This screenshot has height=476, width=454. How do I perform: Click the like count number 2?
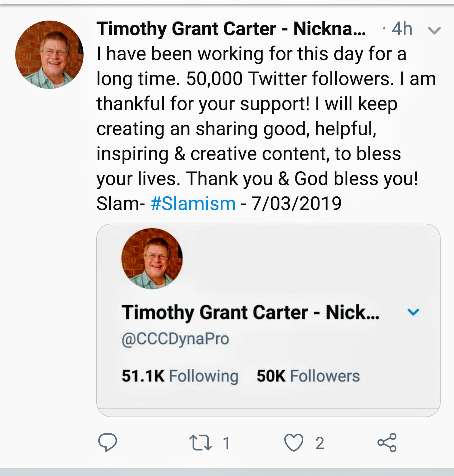(x=320, y=443)
